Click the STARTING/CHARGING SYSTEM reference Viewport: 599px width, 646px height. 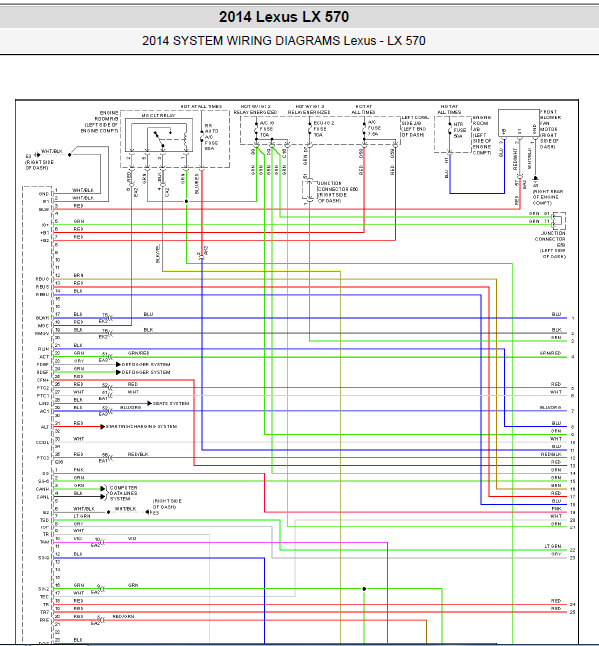[x=141, y=426]
